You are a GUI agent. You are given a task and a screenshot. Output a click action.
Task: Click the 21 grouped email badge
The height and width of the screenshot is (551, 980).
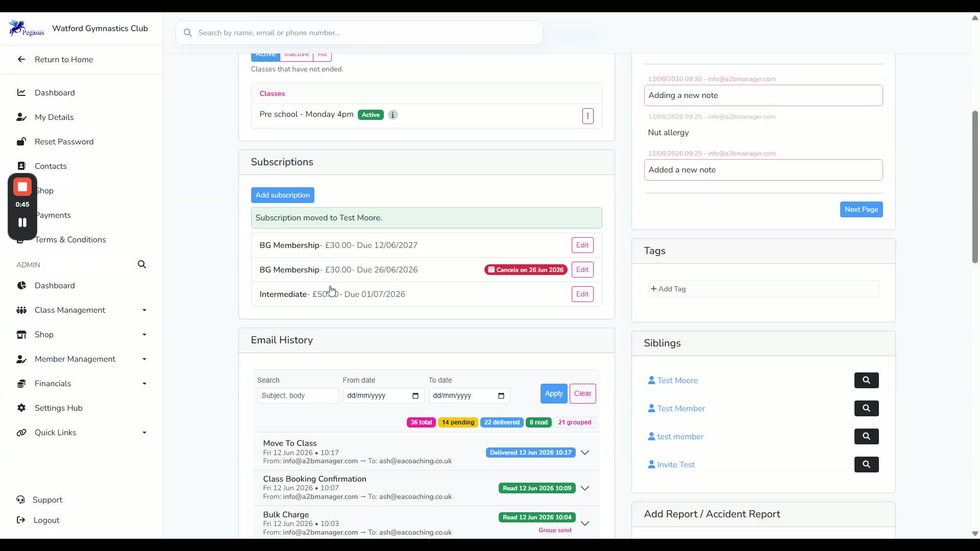(575, 422)
